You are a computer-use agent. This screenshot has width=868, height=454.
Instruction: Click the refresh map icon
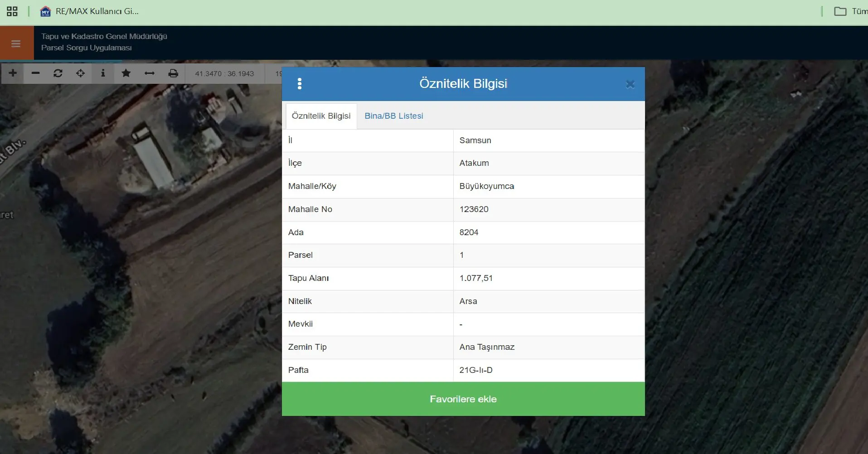tap(58, 73)
